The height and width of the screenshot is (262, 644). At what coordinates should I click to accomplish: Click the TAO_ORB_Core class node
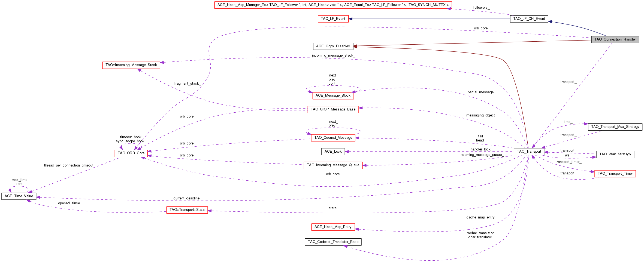coord(131,153)
